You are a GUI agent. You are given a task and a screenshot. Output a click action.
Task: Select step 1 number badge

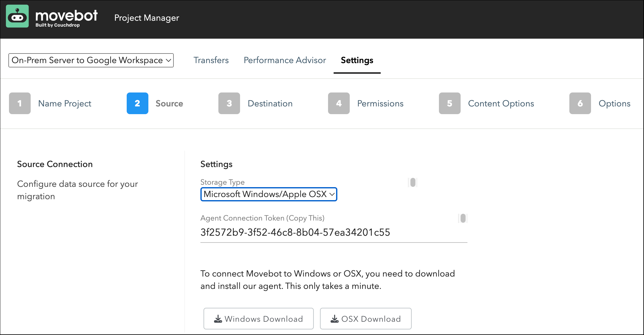pyautogui.click(x=20, y=103)
